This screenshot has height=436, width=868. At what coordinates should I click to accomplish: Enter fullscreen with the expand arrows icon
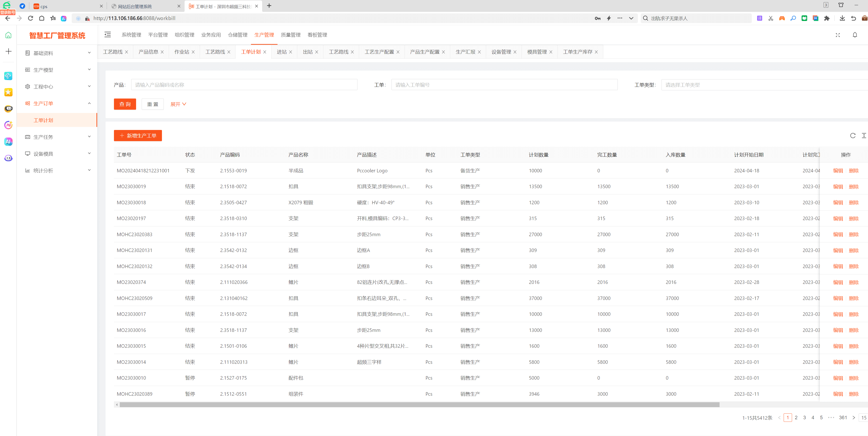coord(838,35)
